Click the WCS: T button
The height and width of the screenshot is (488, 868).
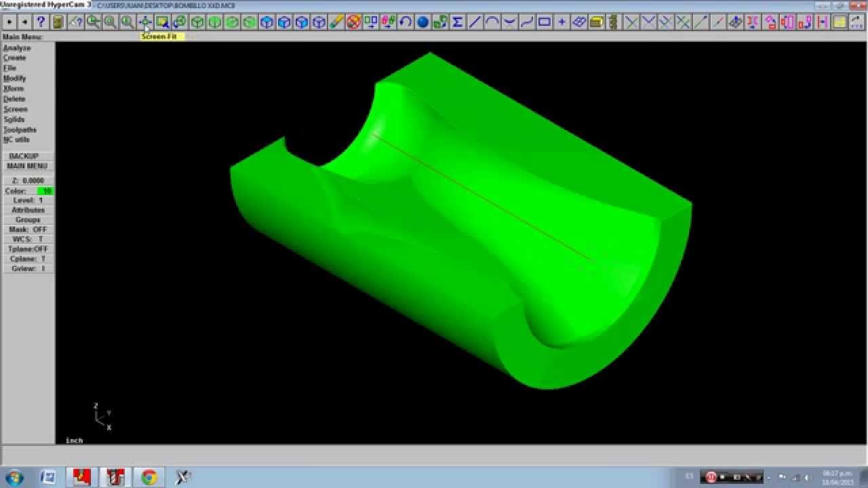28,239
